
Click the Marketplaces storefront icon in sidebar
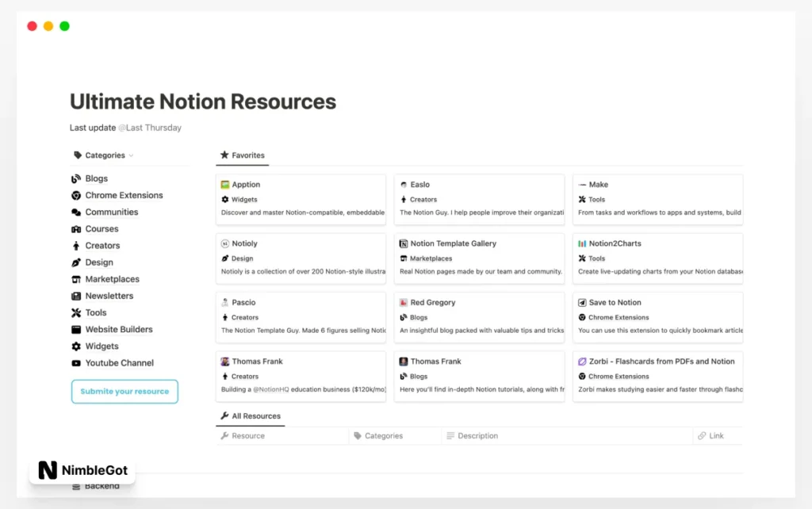tap(76, 279)
